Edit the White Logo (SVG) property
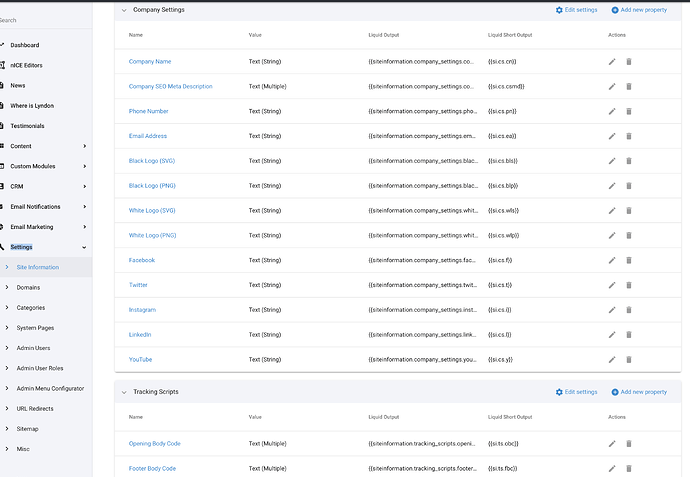Viewport: 690px width, 477px height. 612,211
